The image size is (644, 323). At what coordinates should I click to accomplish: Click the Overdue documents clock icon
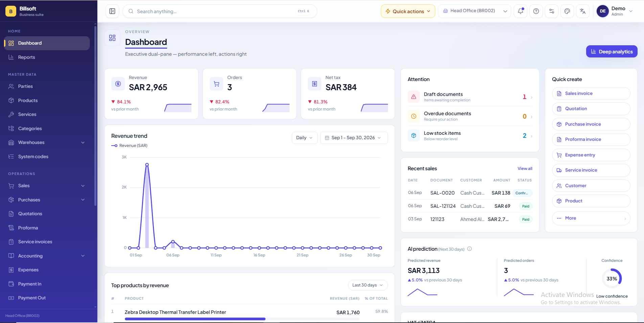414,116
